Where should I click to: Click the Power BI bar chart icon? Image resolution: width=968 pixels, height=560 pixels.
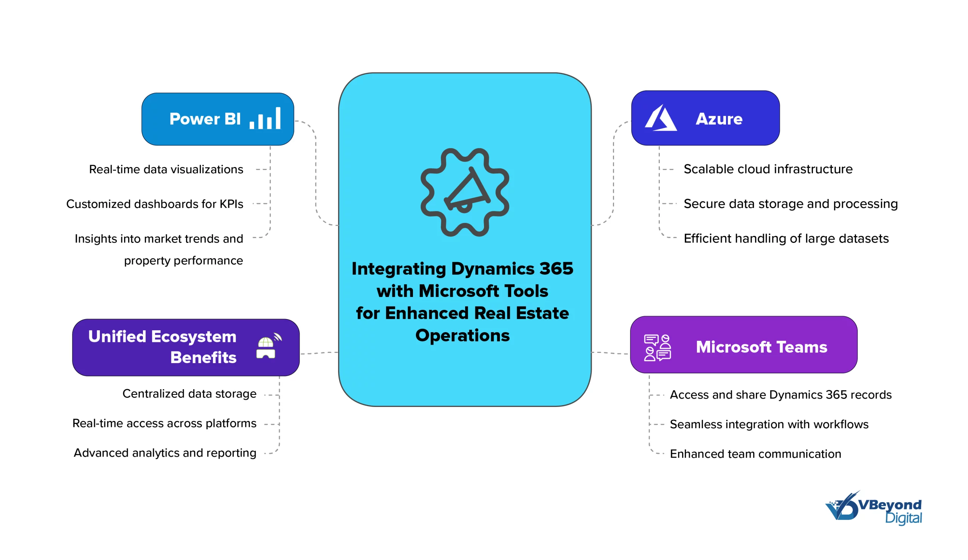[x=265, y=118]
